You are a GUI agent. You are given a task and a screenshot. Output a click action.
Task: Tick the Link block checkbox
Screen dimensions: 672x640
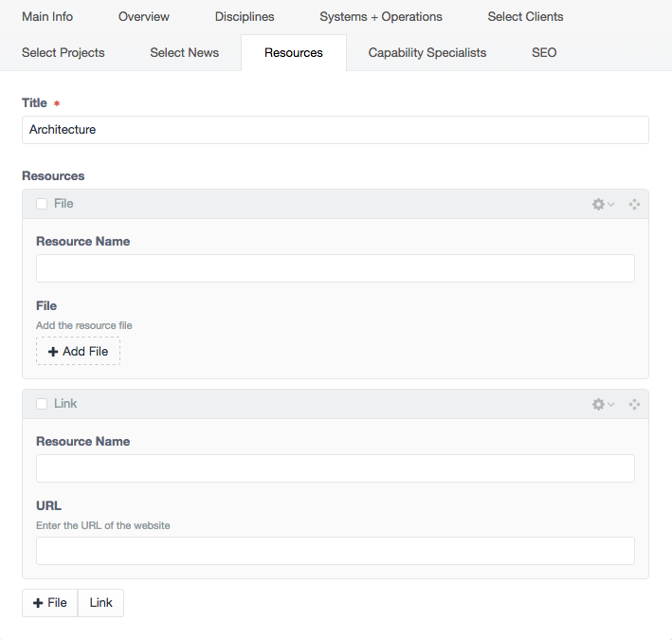[42, 404]
